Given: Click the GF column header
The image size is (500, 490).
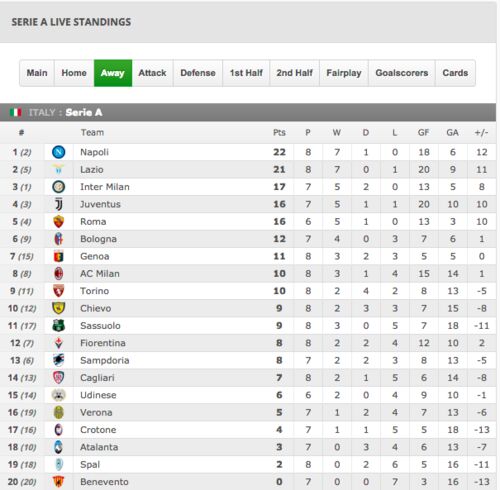Looking at the screenshot, I should point(423,133).
